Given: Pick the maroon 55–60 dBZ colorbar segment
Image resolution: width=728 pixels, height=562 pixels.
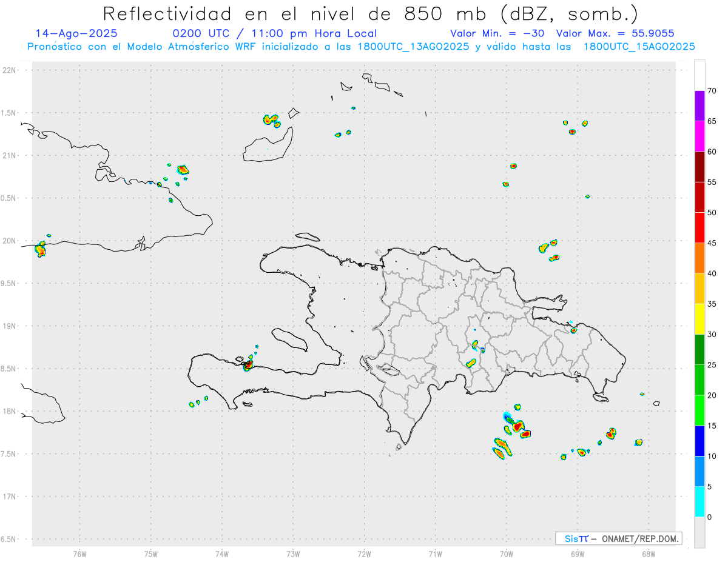Looking at the screenshot, I should coord(699,167).
